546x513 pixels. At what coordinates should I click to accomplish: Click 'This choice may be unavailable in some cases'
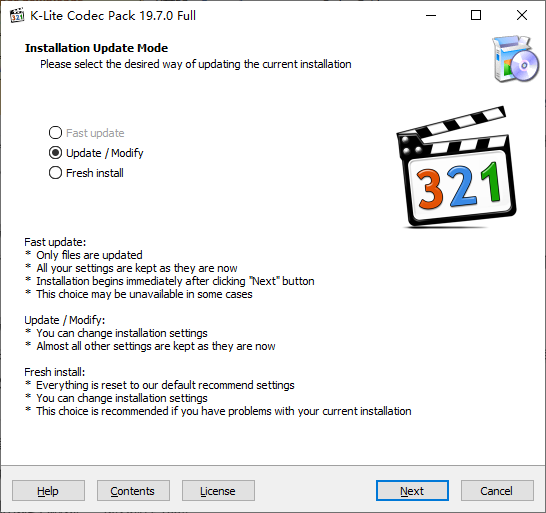click(x=145, y=294)
